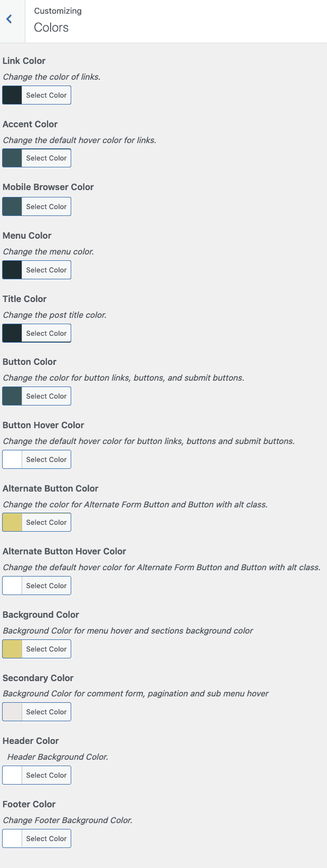Select an Alternate Button Hover Color
327x868 pixels.
[x=46, y=585]
